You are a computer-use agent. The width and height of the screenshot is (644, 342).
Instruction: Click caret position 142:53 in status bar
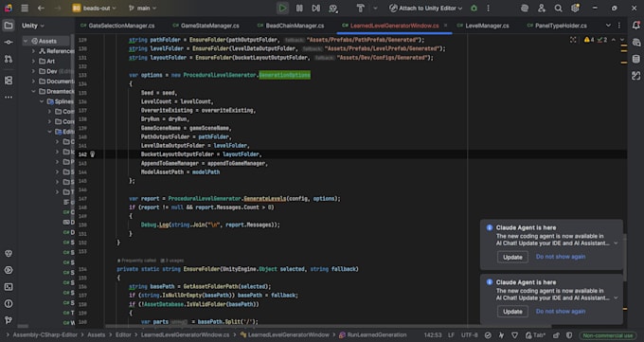coord(433,335)
